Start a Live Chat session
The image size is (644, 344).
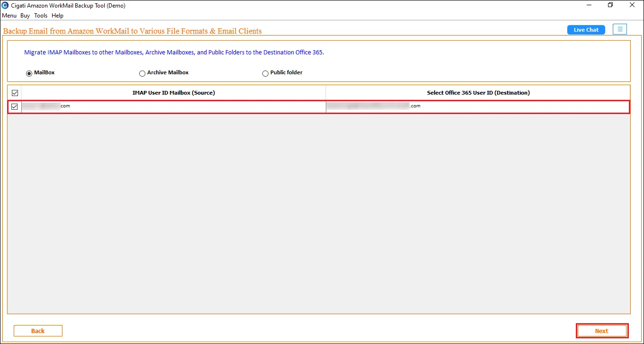click(x=586, y=30)
